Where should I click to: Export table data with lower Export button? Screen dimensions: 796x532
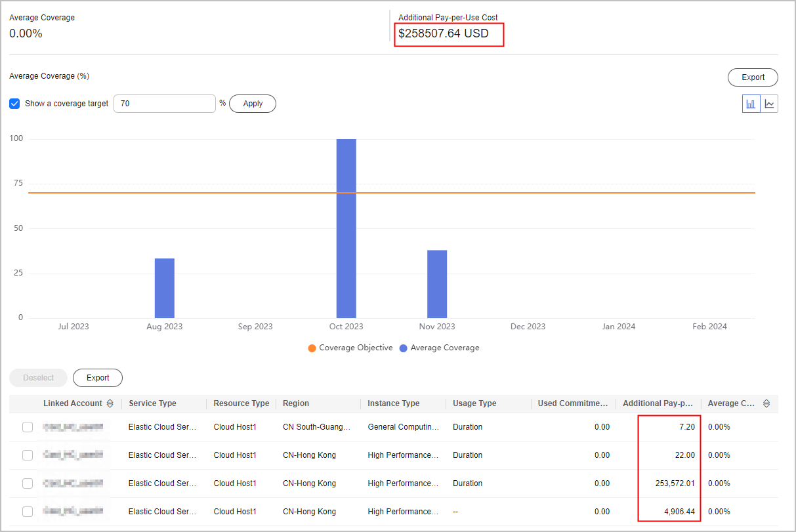point(98,378)
